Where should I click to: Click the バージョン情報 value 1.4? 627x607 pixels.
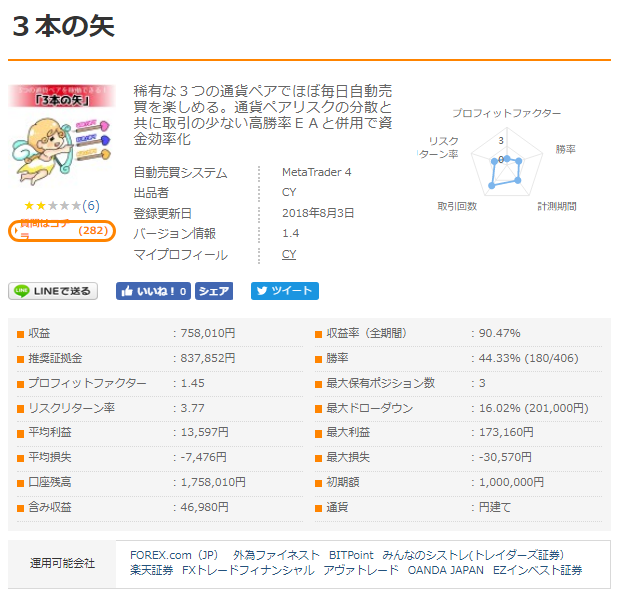click(291, 233)
